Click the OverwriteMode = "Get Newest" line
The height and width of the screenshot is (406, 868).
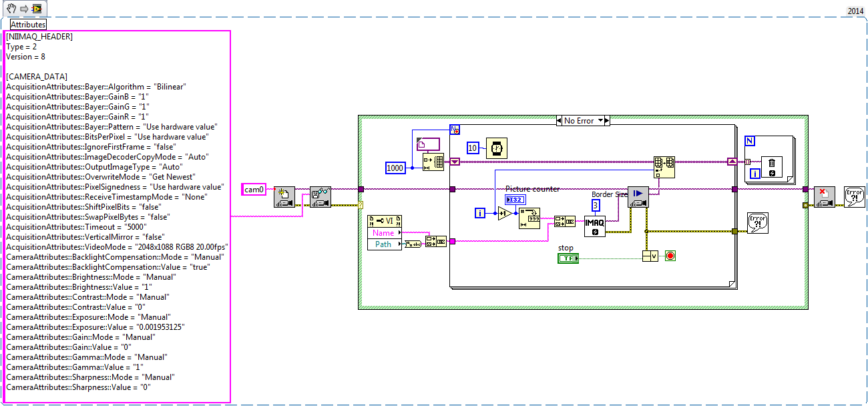[101, 177]
